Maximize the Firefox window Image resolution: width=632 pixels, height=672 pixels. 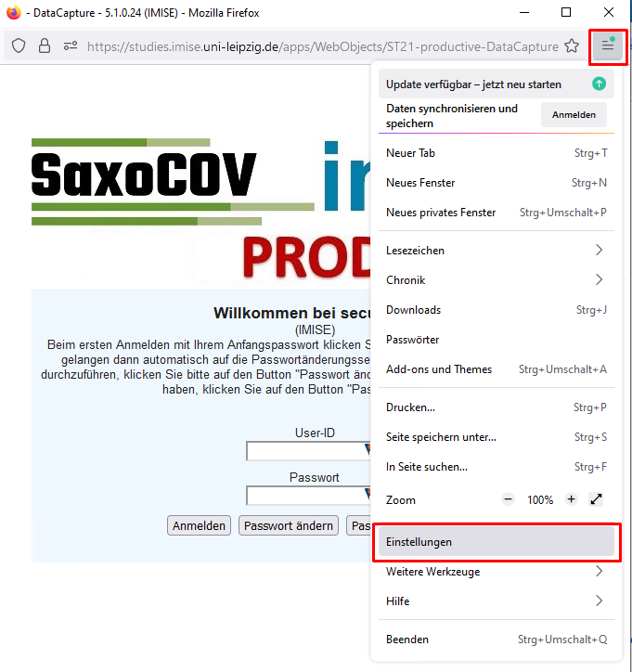pos(566,12)
